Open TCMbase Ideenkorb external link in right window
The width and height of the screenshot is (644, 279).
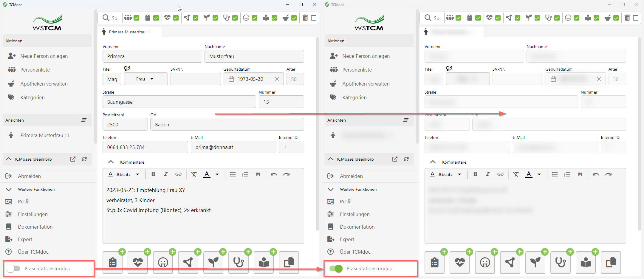[x=395, y=159]
